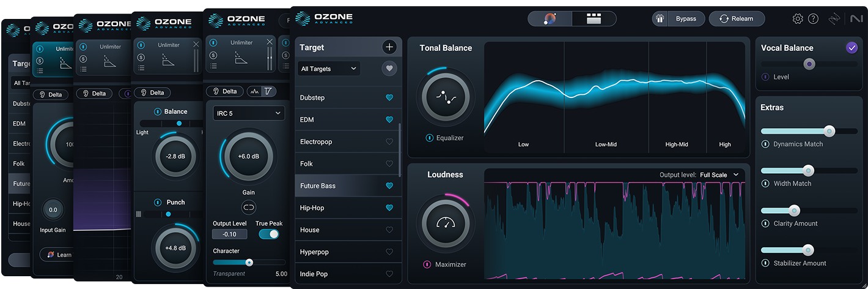Screen dimensions: 868x289
Task: Open the settings gear icon
Action: pyautogui.click(x=798, y=19)
